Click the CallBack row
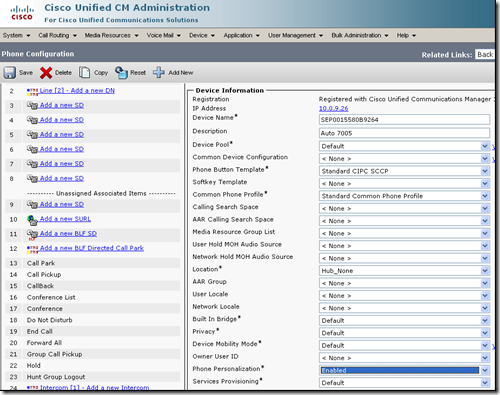 click(93, 286)
